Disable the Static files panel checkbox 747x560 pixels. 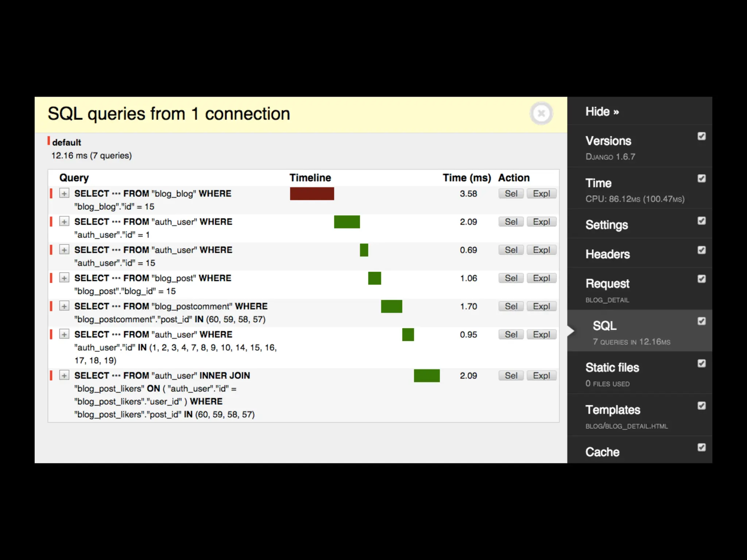point(701,363)
